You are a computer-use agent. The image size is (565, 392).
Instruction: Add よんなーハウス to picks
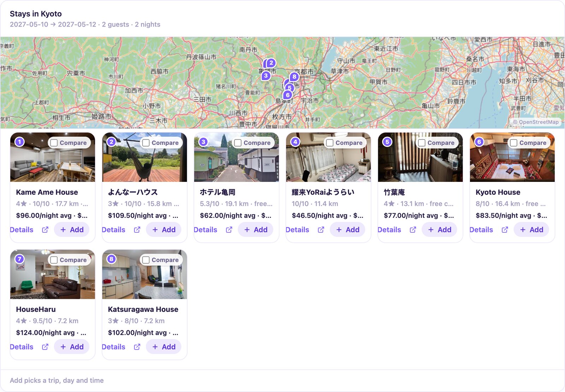pos(163,230)
